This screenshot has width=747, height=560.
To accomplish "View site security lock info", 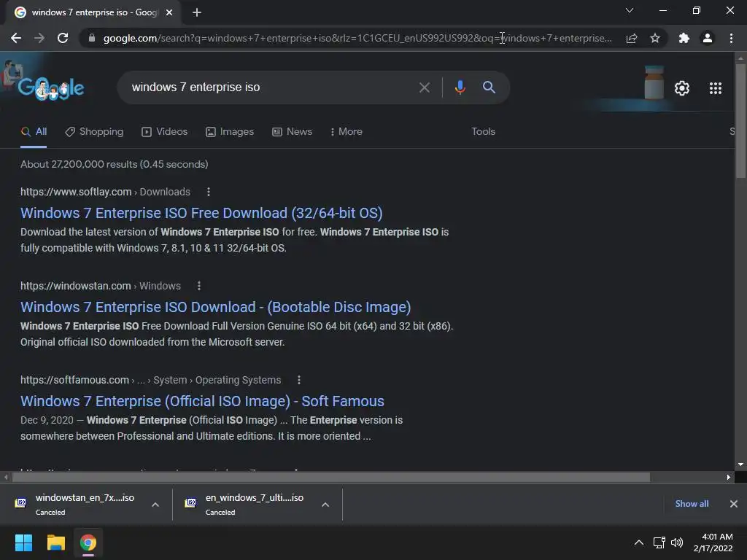I will (92, 38).
